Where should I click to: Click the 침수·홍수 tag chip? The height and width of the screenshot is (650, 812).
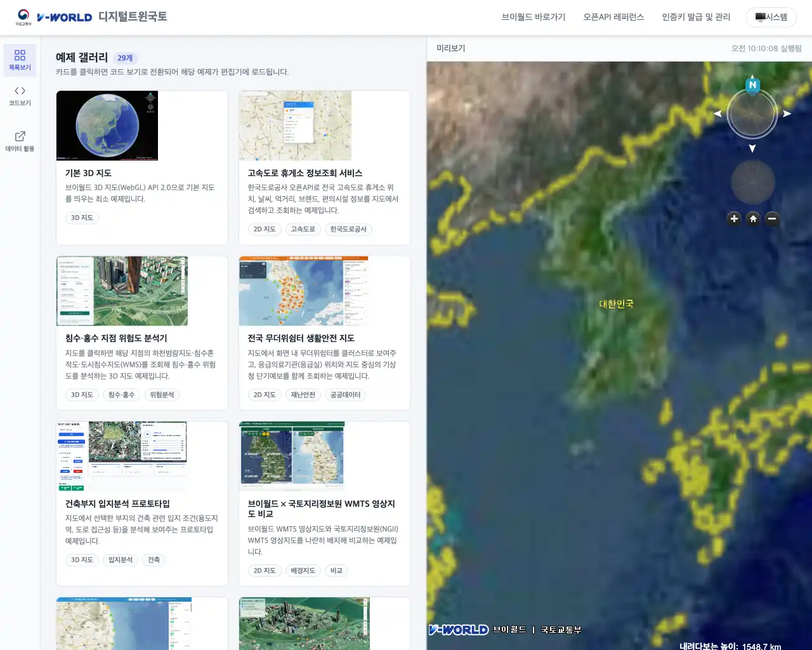[x=121, y=395]
